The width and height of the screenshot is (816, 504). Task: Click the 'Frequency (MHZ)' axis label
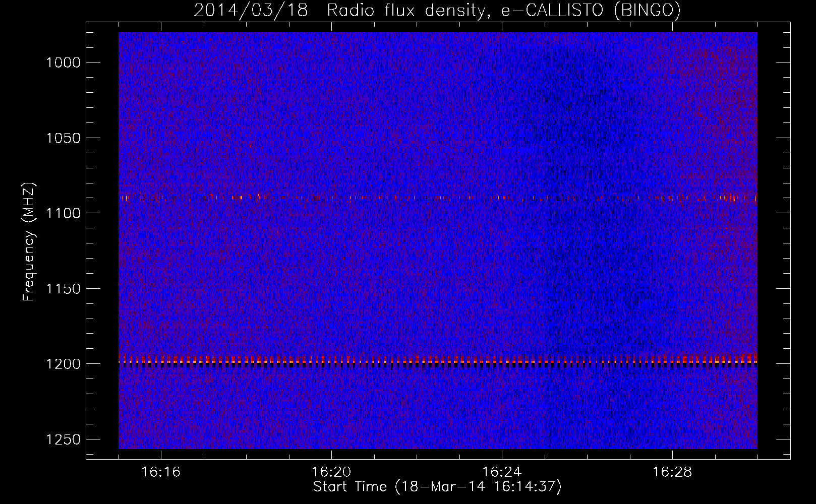point(29,242)
